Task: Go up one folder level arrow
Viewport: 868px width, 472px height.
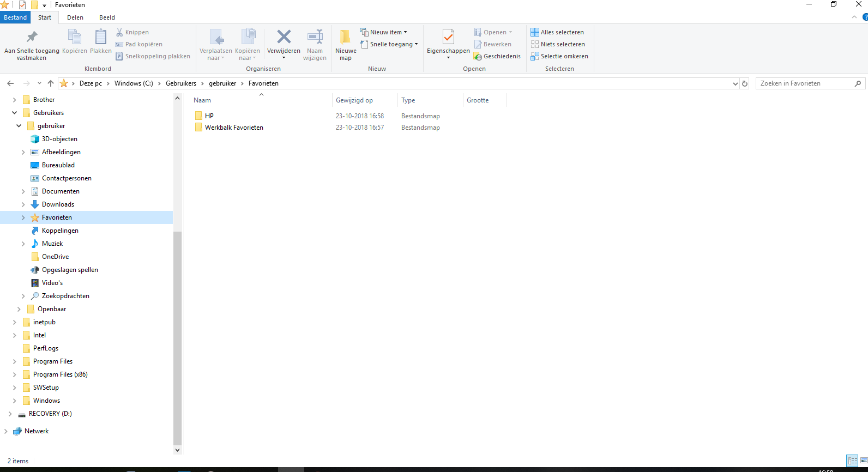Action: point(51,83)
